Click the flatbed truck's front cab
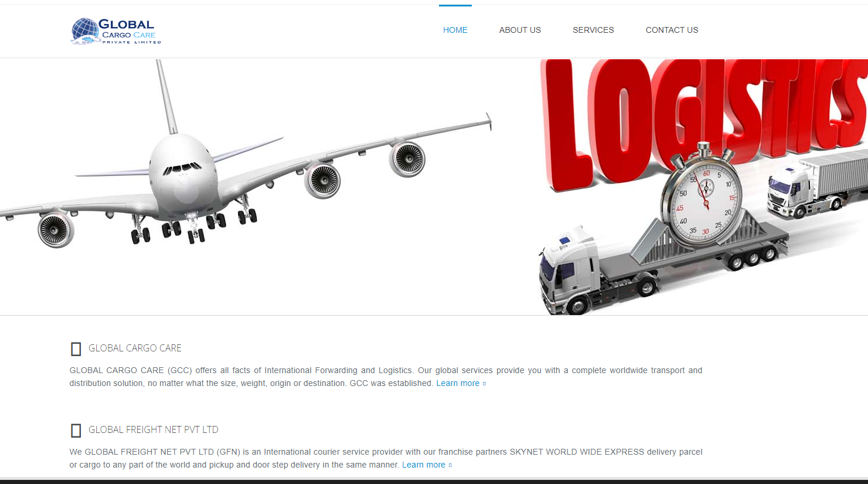 coord(569,270)
